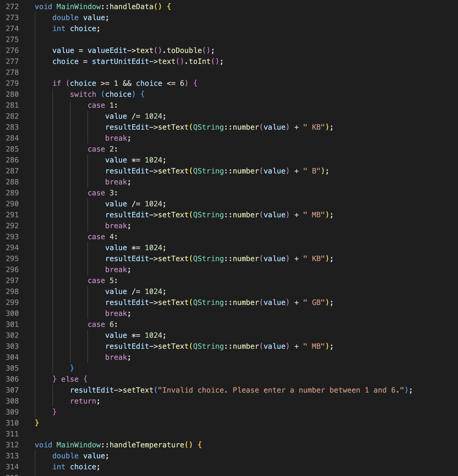
Task: Place cursor on the handleData function name
Action: [131, 6]
